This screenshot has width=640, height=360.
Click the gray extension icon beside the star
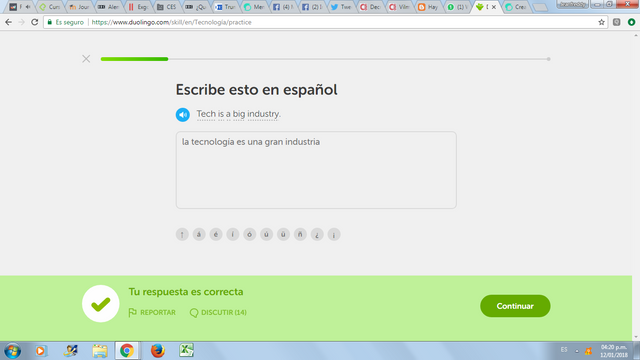coord(616,22)
